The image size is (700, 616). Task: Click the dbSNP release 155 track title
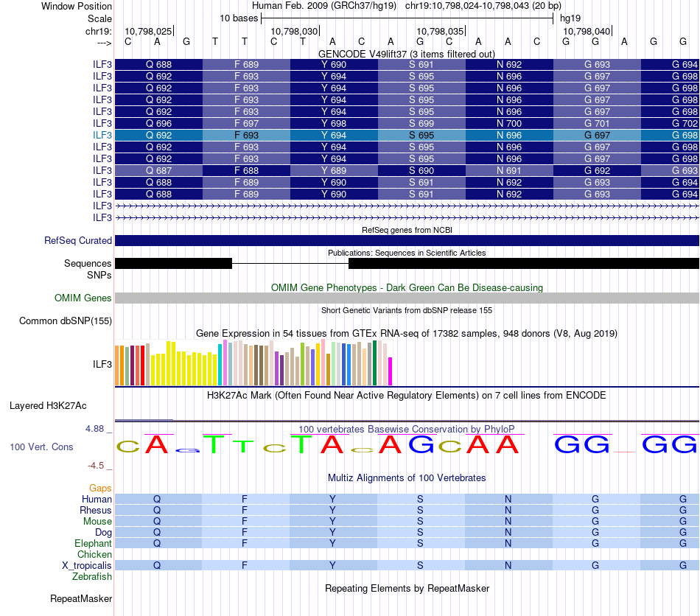(x=407, y=310)
